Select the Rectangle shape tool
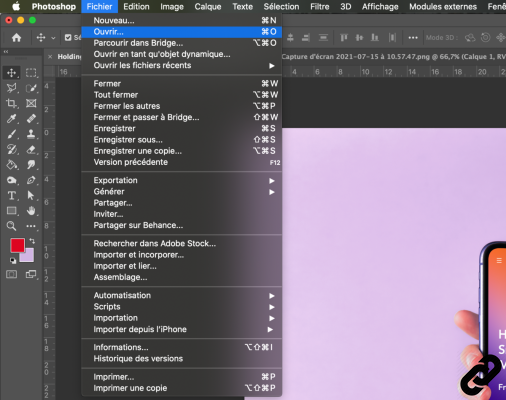The height and width of the screenshot is (400, 506). click(12, 211)
